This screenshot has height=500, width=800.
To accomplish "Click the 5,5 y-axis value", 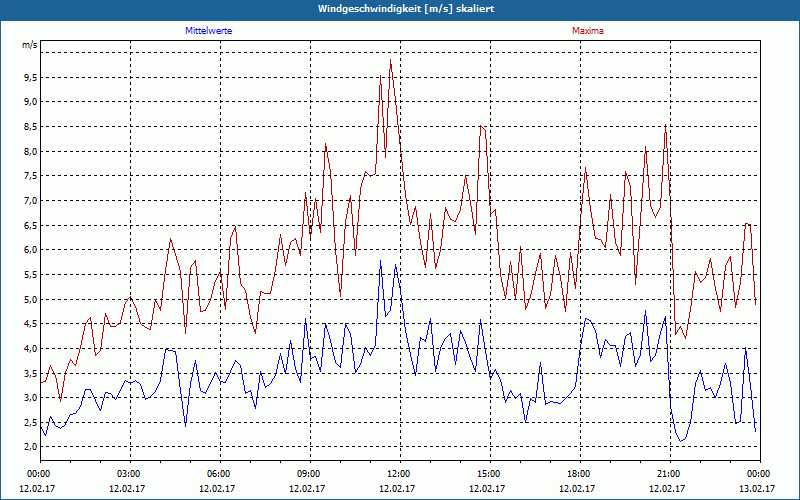I will tap(30, 274).
